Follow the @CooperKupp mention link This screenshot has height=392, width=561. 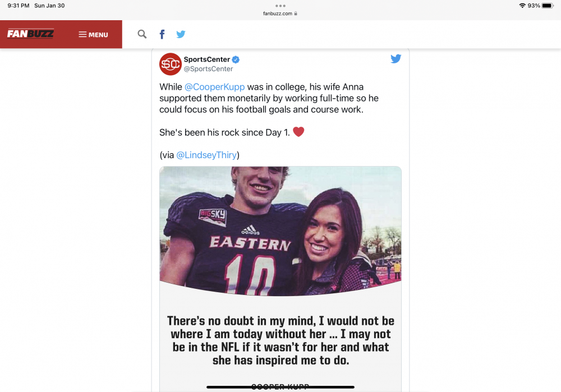click(x=214, y=87)
